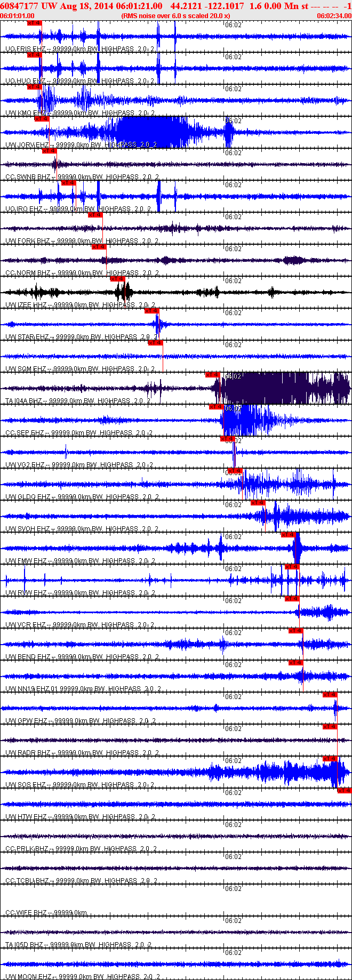This screenshot has height=980, width=352.
Task: Click the red pick flag on UW.GPW trace
Action: coord(330,695)
